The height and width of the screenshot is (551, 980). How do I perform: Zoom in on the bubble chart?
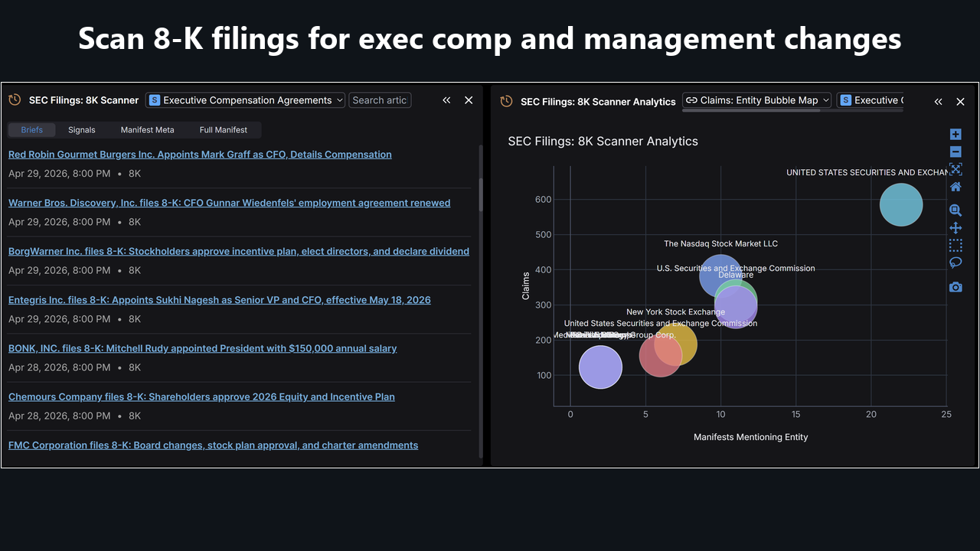point(955,135)
